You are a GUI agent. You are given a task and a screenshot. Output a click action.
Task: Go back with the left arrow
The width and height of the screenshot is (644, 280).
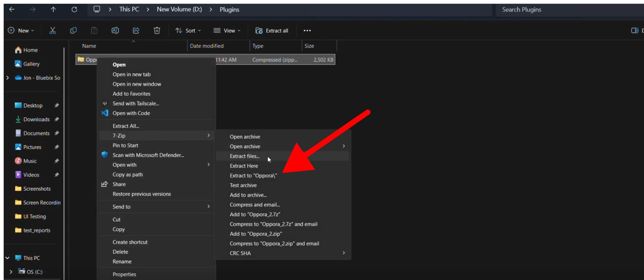pyautogui.click(x=12, y=9)
